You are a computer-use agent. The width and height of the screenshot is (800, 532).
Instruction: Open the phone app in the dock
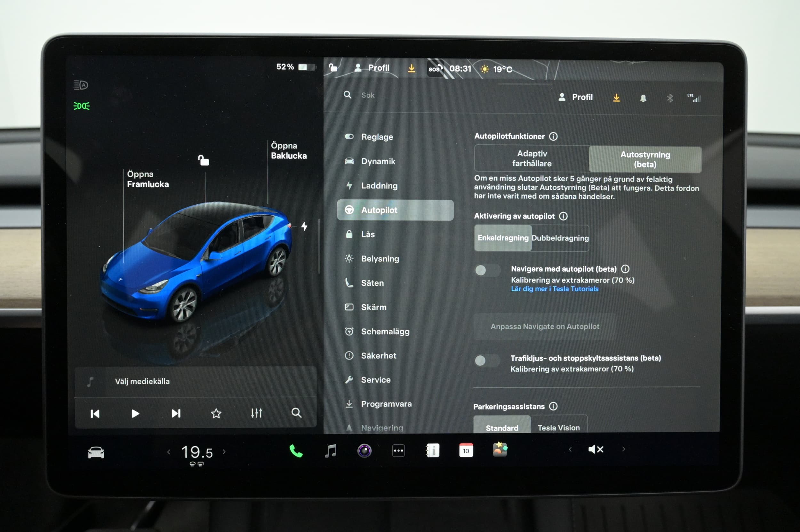296,451
